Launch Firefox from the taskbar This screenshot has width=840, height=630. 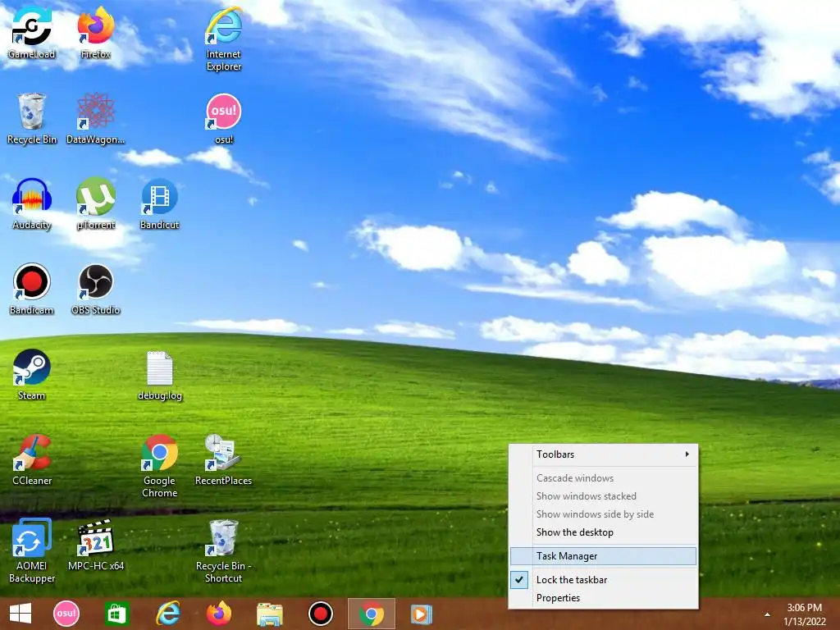[x=218, y=614]
